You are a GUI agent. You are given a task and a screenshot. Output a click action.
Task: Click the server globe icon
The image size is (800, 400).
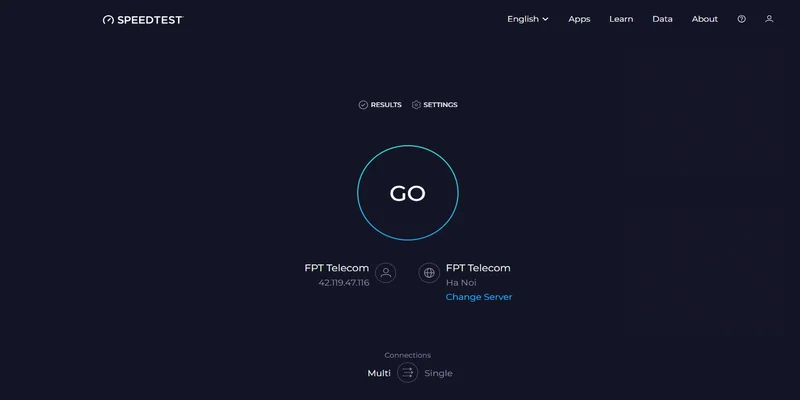429,273
